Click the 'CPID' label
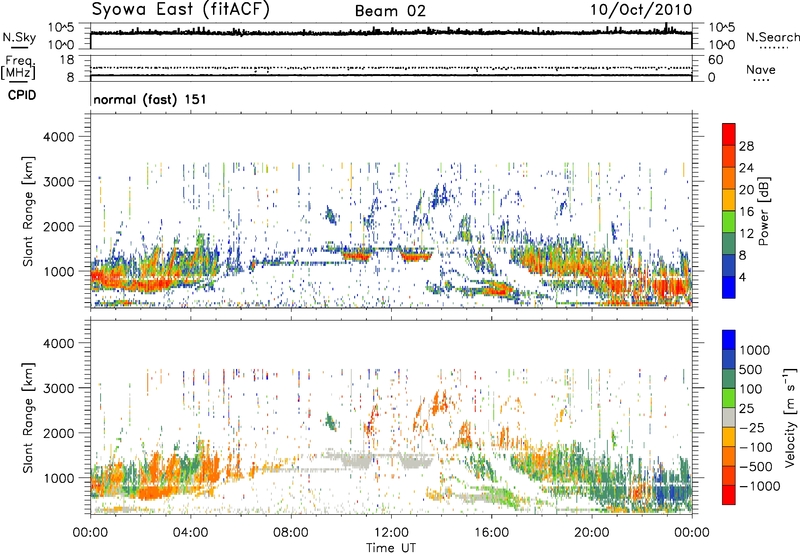This screenshot has height=554, width=800. tap(22, 95)
